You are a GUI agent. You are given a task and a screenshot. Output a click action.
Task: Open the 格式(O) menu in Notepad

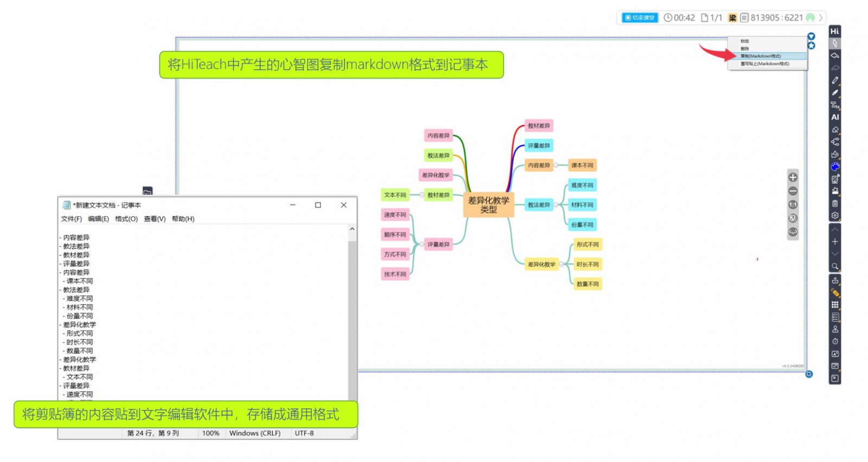click(126, 219)
